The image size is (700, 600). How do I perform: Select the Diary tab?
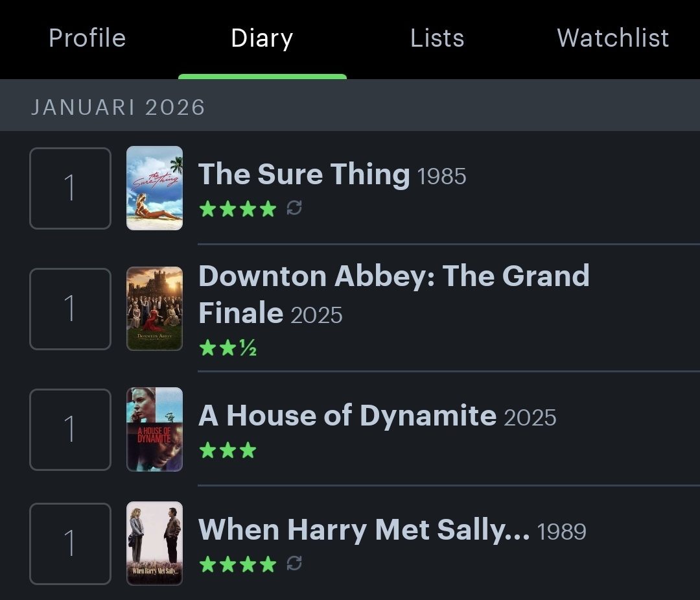point(262,38)
